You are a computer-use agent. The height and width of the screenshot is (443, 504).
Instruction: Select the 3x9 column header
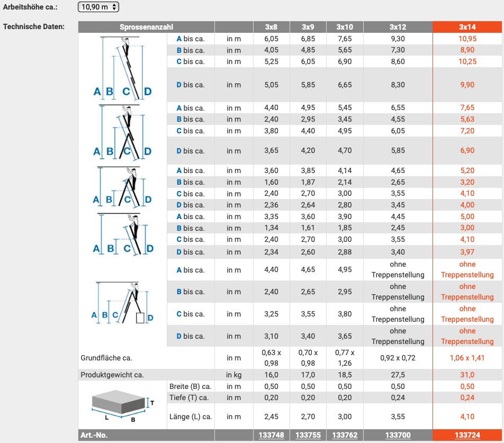pyautogui.click(x=308, y=27)
